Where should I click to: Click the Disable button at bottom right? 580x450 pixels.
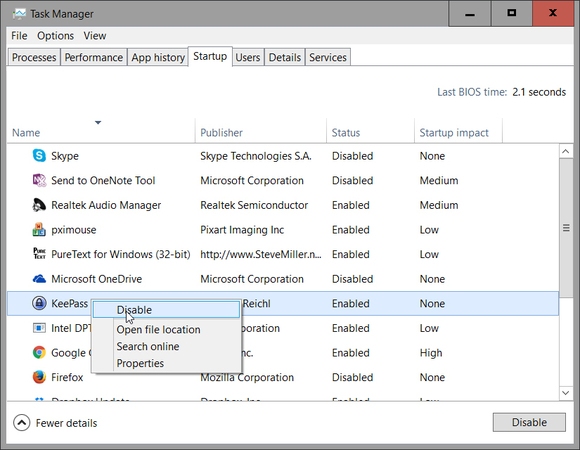tap(529, 422)
